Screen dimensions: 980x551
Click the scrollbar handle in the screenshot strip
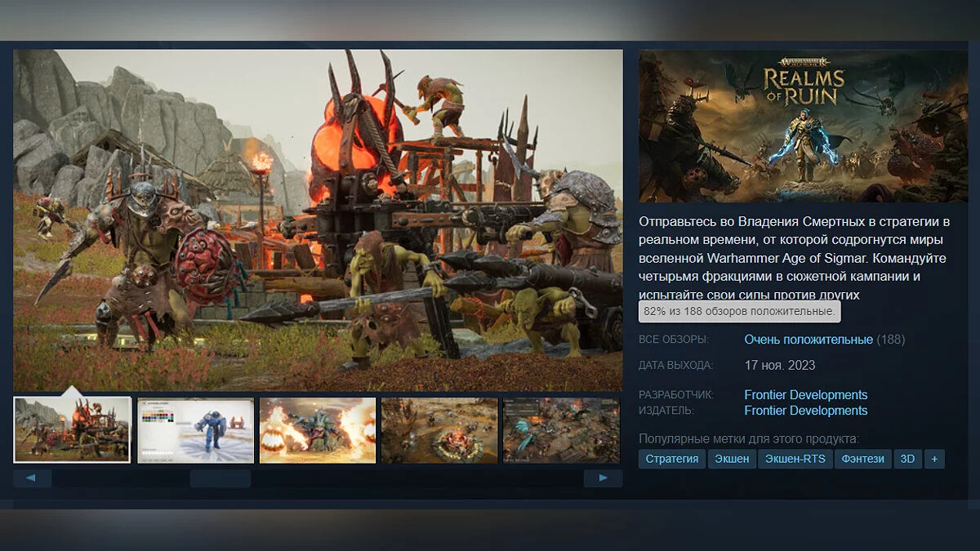pos(220,478)
